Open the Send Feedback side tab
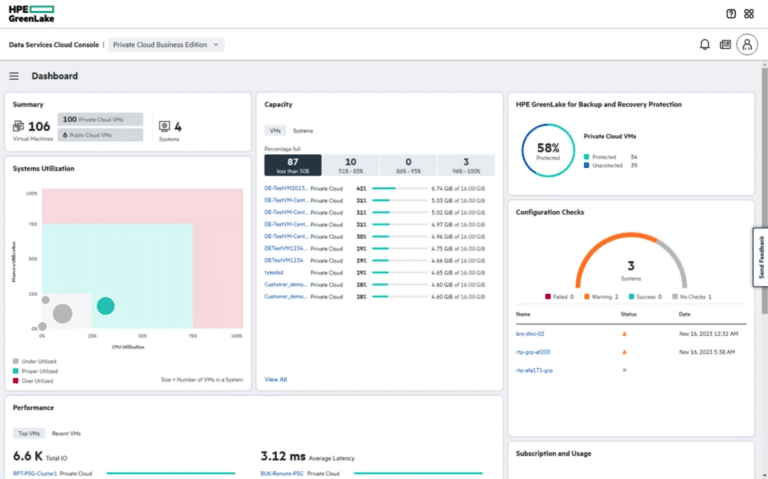Image resolution: width=768 pixels, height=479 pixels. coord(761,257)
